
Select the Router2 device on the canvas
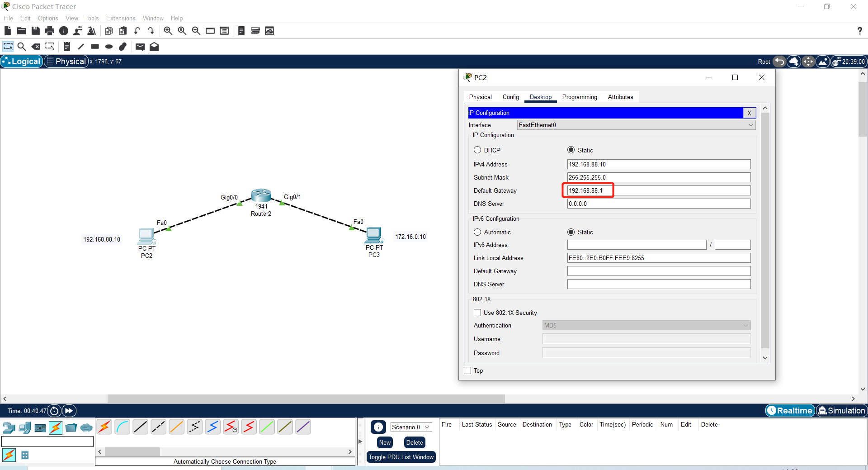pyautogui.click(x=261, y=195)
